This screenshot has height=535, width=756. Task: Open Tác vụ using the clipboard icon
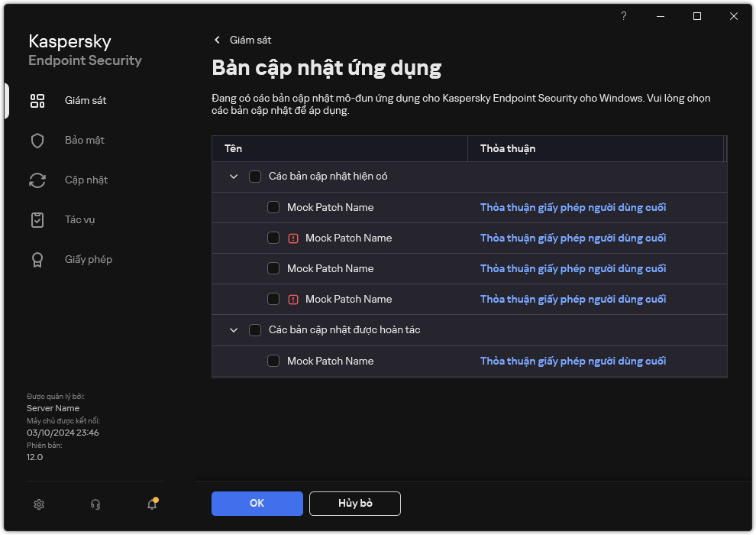[37, 219]
